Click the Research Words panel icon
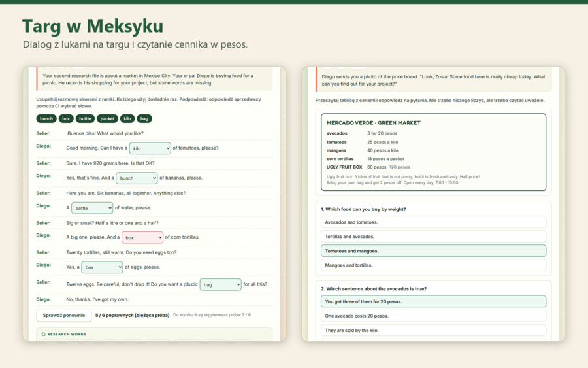The height and width of the screenshot is (368, 588). click(44, 334)
